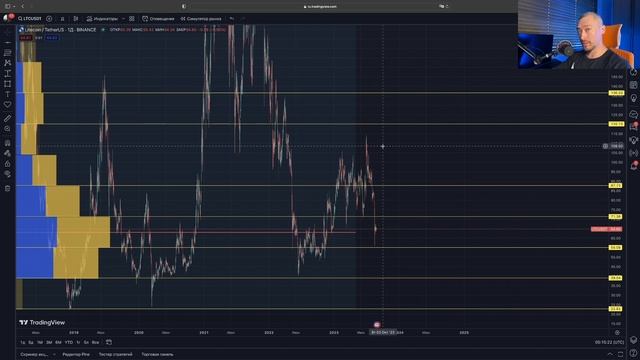Select the 5л date range
Viewport: 640px width, 360px height.
pyautogui.click(x=86, y=342)
